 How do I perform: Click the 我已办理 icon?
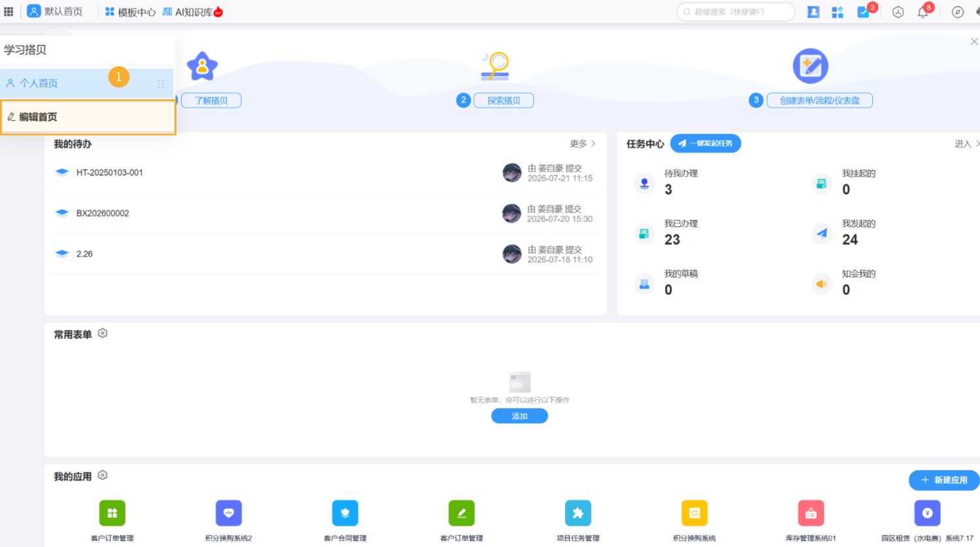644,234
